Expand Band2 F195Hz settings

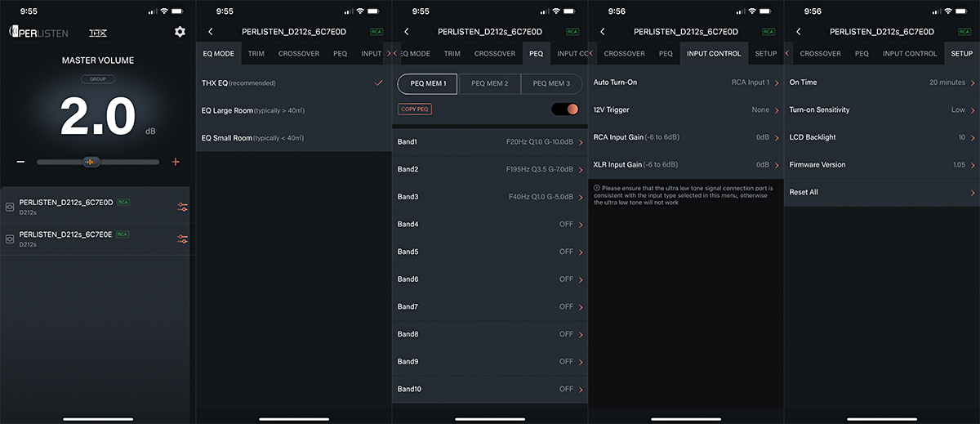coord(489,169)
